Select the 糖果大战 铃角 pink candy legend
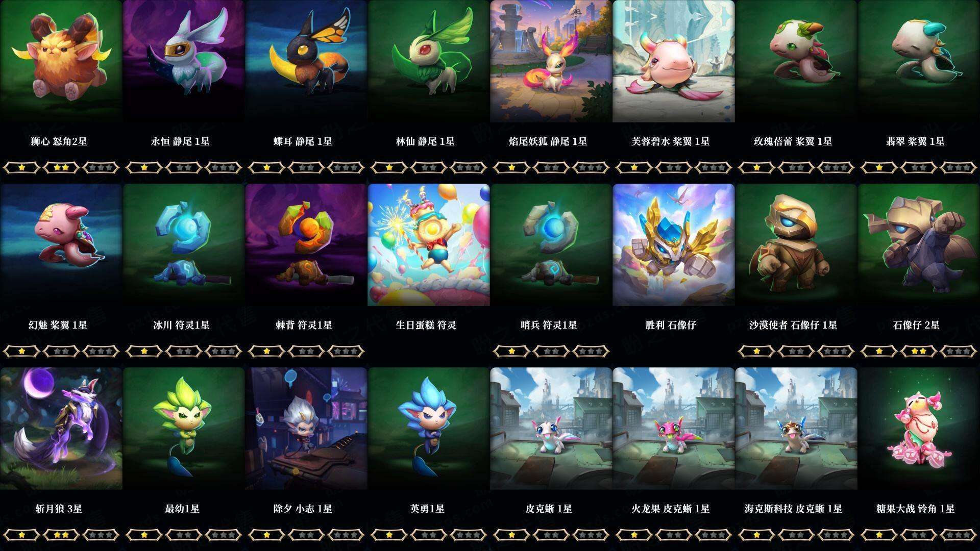 coord(919,429)
